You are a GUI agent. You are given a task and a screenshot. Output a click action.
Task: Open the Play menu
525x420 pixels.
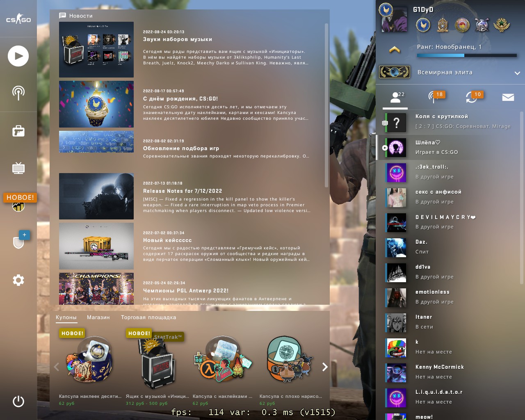[x=18, y=56]
